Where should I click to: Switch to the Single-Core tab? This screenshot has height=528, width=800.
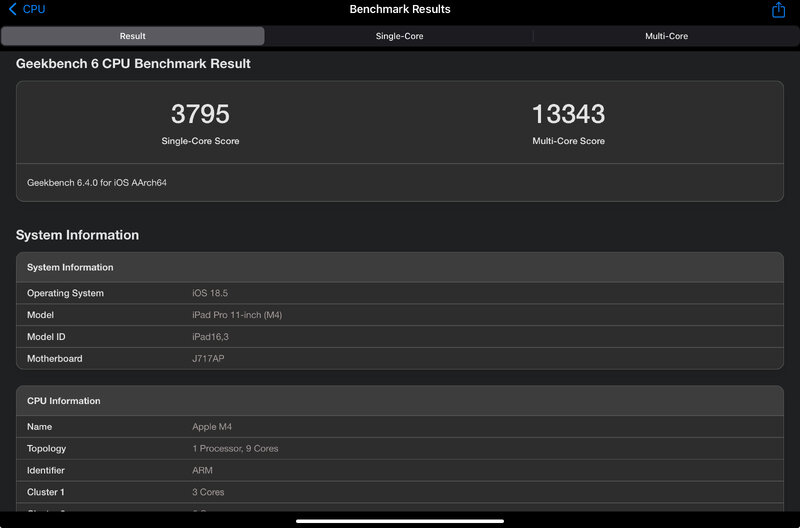[x=399, y=36]
